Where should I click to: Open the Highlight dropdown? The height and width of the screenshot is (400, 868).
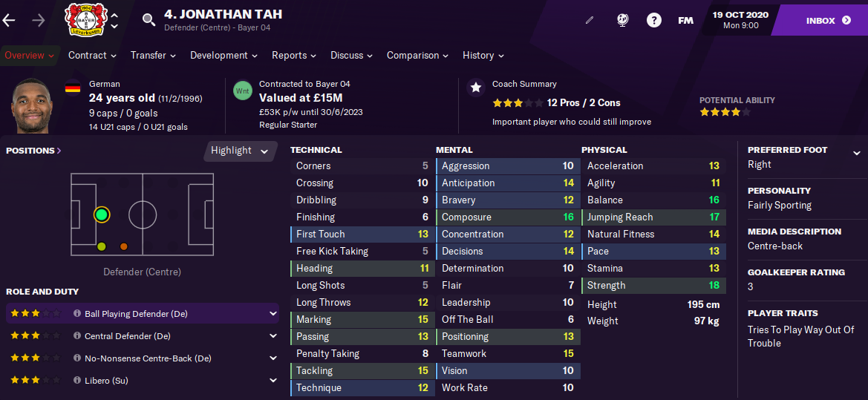tap(239, 151)
